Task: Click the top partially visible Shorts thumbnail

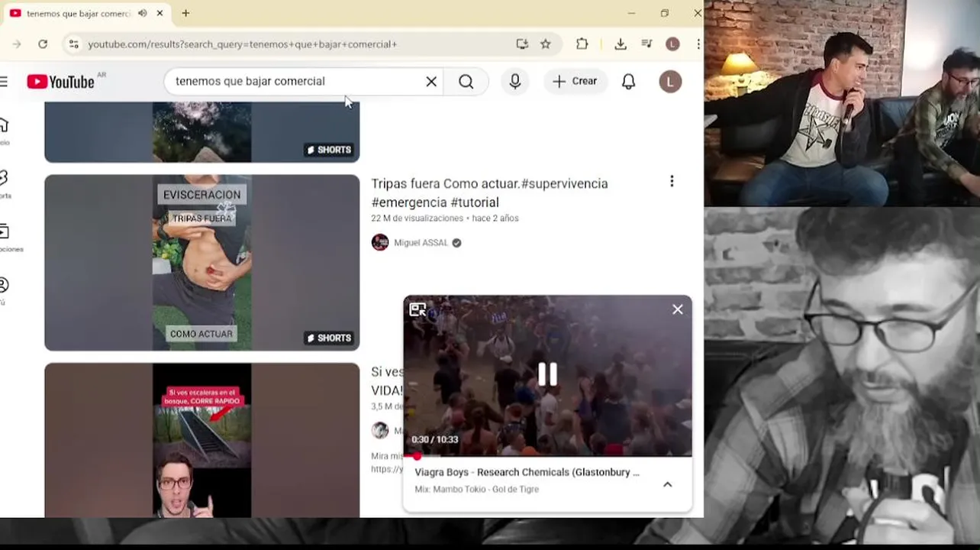Action: click(x=201, y=132)
